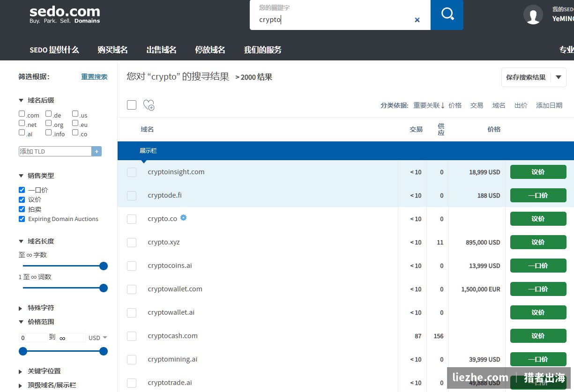Uncheck the 拍卖 sale type
Image resolution: width=574 pixels, height=392 pixels.
22,209
